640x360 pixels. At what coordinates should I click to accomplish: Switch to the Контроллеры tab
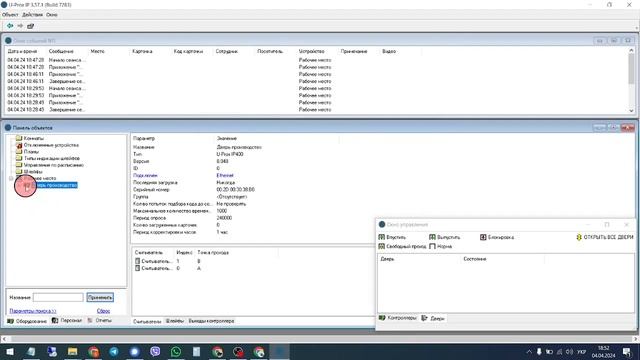pyautogui.click(x=398, y=318)
